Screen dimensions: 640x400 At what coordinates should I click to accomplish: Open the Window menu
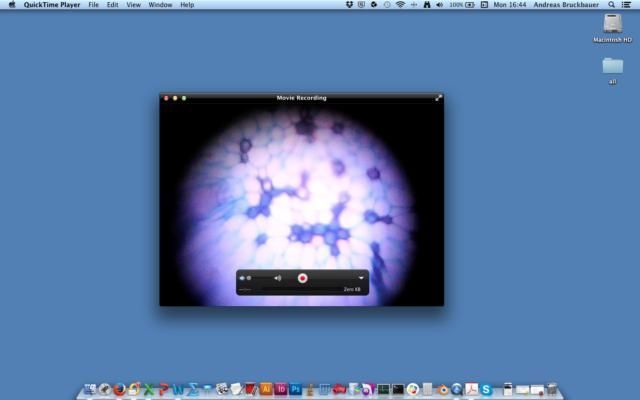pyautogui.click(x=160, y=5)
